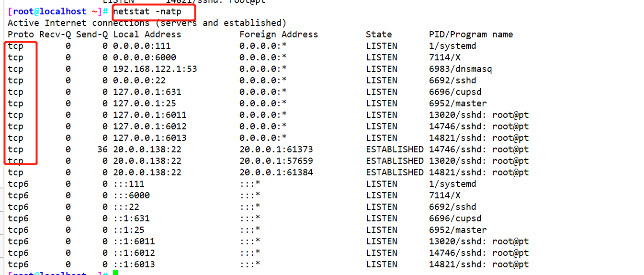The height and width of the screenshot is (275, 644).
Task: Select tcp6 local address ::1:25
Action: pos(129,230)
